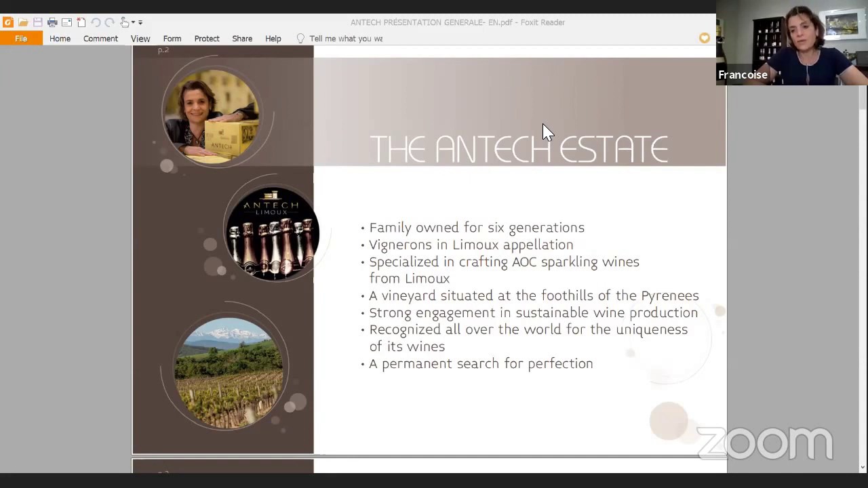Open the Share ribbon tab

tap(242, 39)
